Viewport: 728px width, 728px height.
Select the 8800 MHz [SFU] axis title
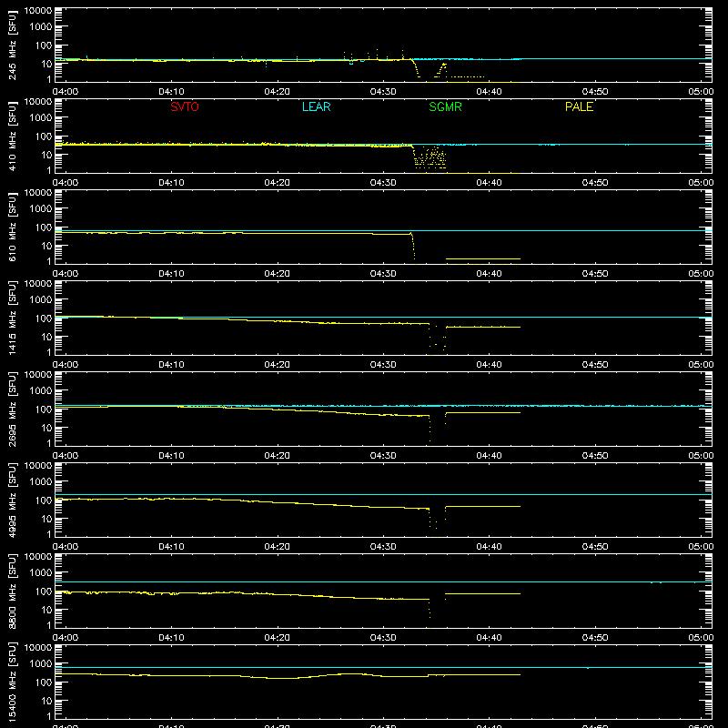[12, 591]
